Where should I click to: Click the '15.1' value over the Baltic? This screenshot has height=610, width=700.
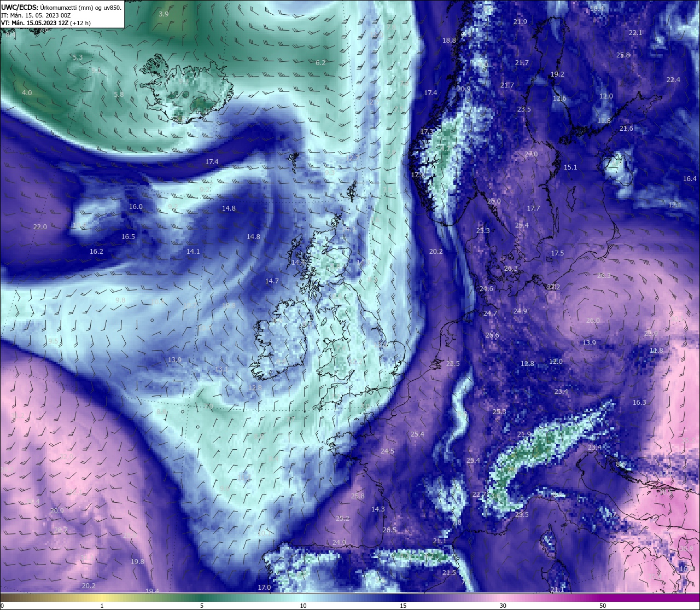click(x=570, y=167)
